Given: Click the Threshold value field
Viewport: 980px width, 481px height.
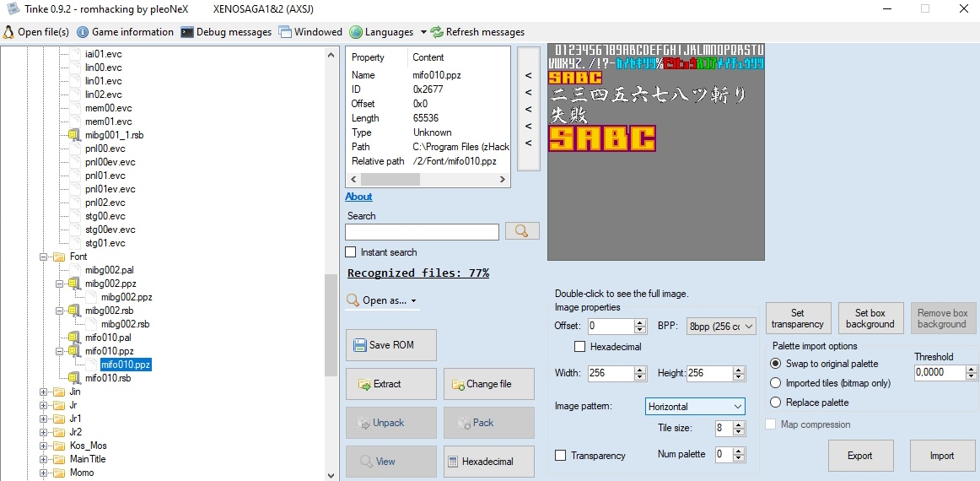Looking at the screenshot, I should point(940,373).
